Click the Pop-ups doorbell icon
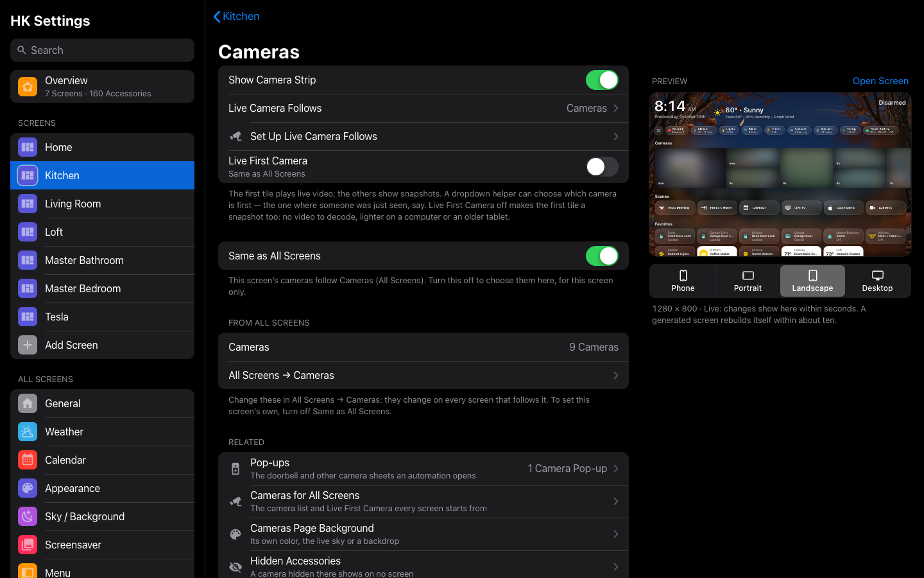Viewport: 924px width, 578px height. click(235, 469)
